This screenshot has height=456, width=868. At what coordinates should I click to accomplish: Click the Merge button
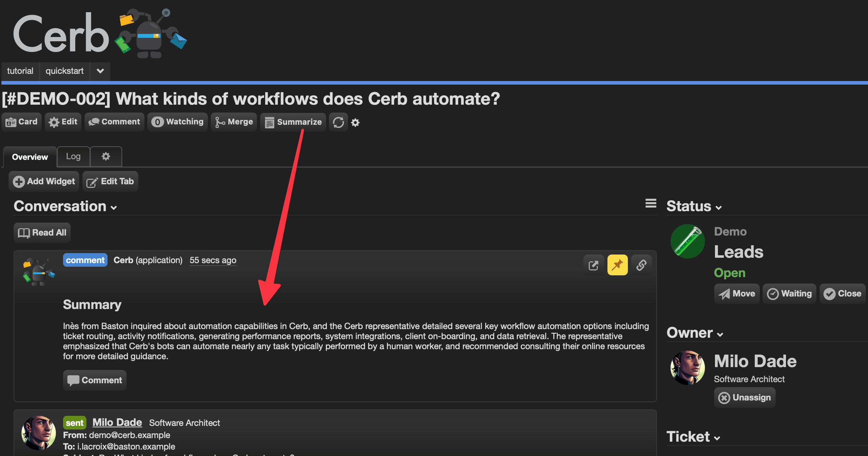[x=234, y=122]
